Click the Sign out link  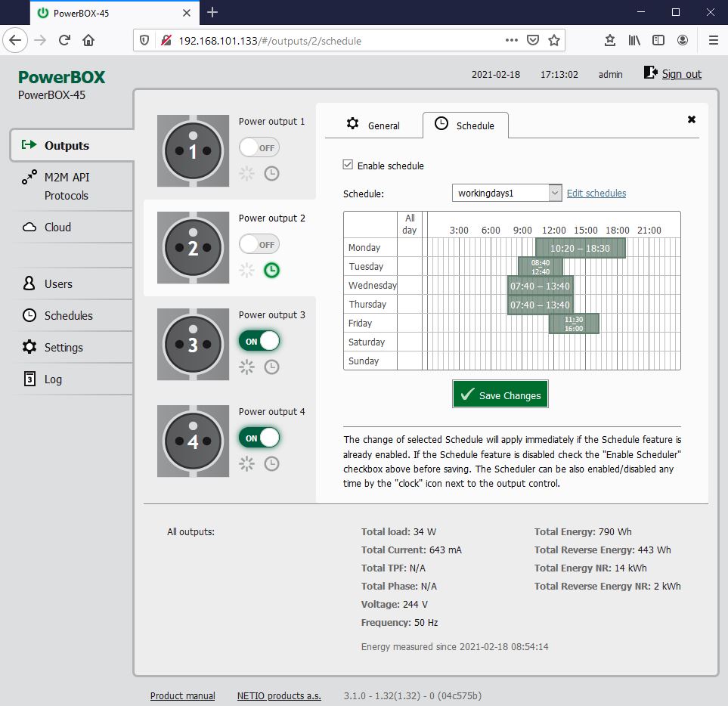click(x=681, y=74)
